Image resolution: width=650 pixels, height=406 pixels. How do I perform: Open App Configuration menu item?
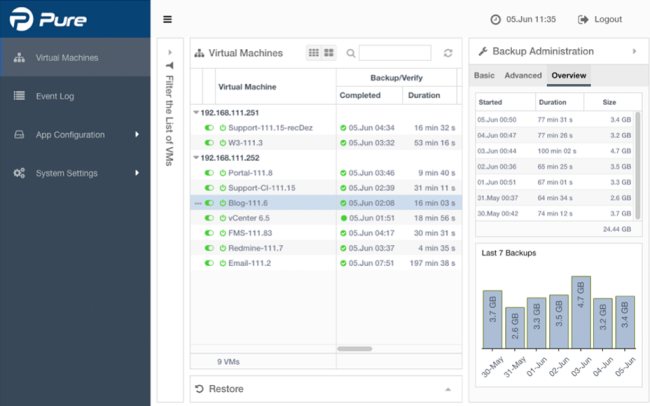click(75, 134)
